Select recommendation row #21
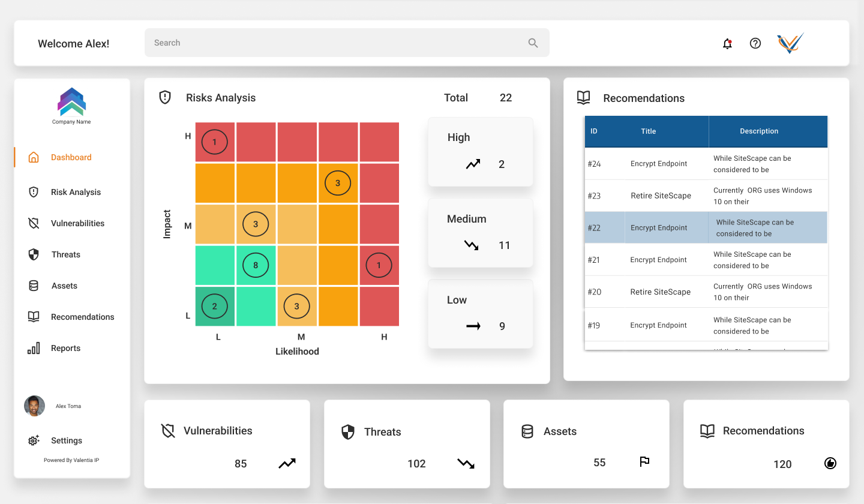 706,260
